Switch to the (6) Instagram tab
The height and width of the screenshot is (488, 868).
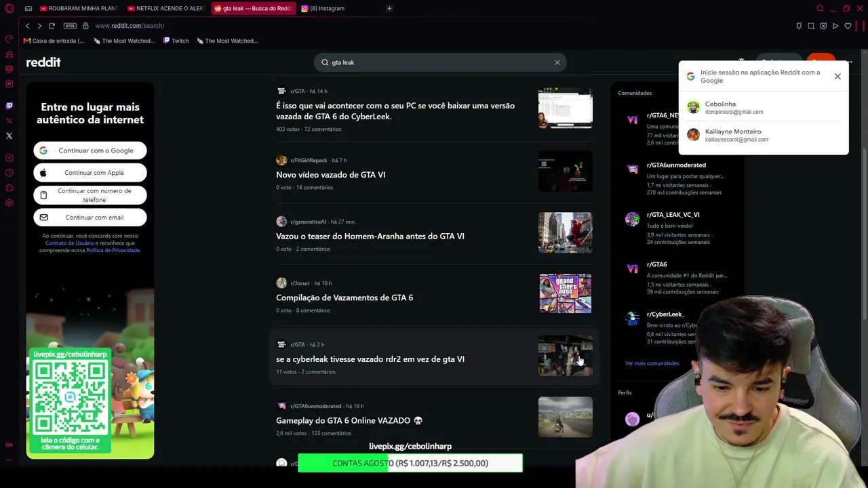click(x=339, y=8)
